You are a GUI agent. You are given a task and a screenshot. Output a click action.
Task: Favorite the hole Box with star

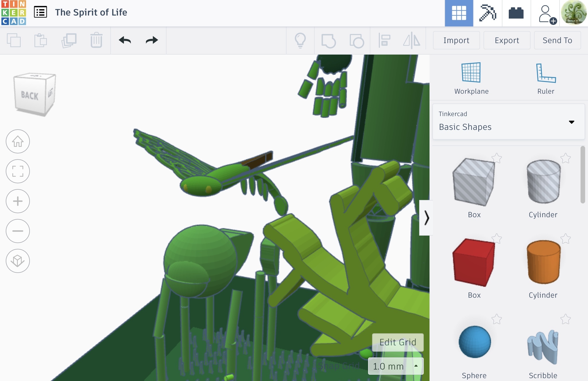point(496,158)
